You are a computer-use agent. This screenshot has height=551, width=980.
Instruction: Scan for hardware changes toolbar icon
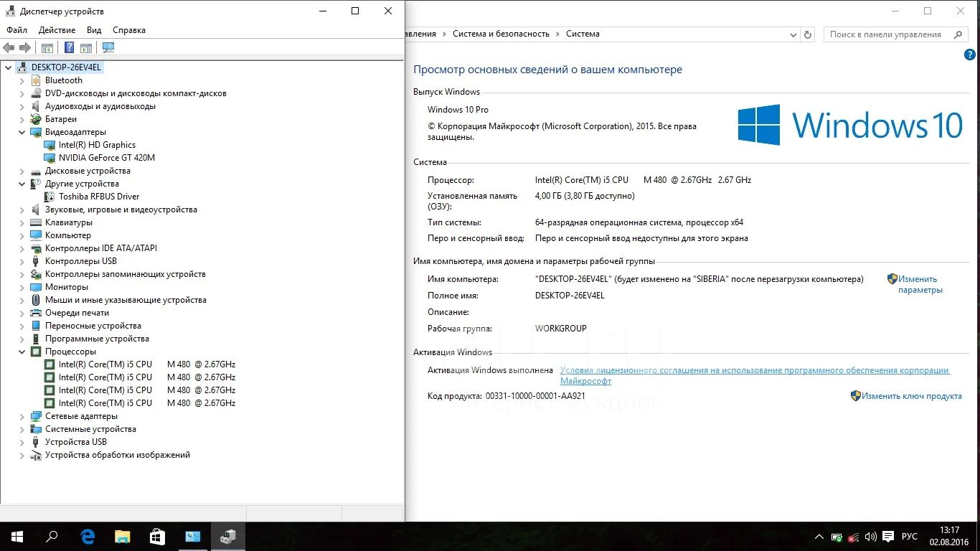pos(108,48)
